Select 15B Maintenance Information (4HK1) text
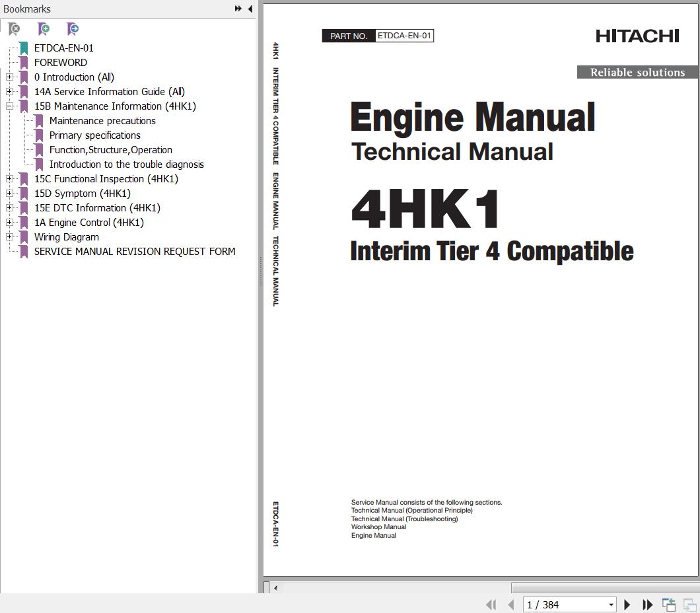 pyautogui.click(x=115, y=106)
